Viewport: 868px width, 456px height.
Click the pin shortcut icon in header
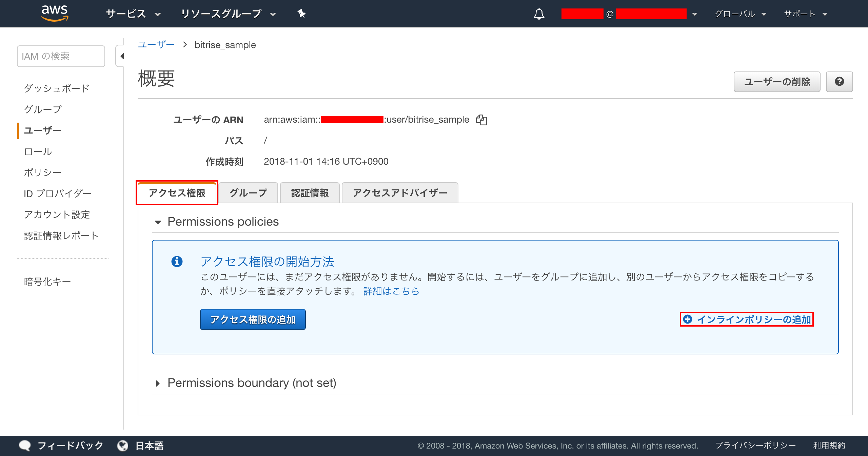pyautogui.click(x=301, y=14)
